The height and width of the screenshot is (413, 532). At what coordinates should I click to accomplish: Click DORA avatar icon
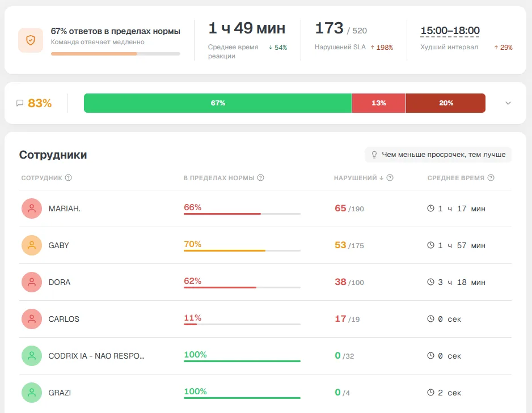point(32,282)
